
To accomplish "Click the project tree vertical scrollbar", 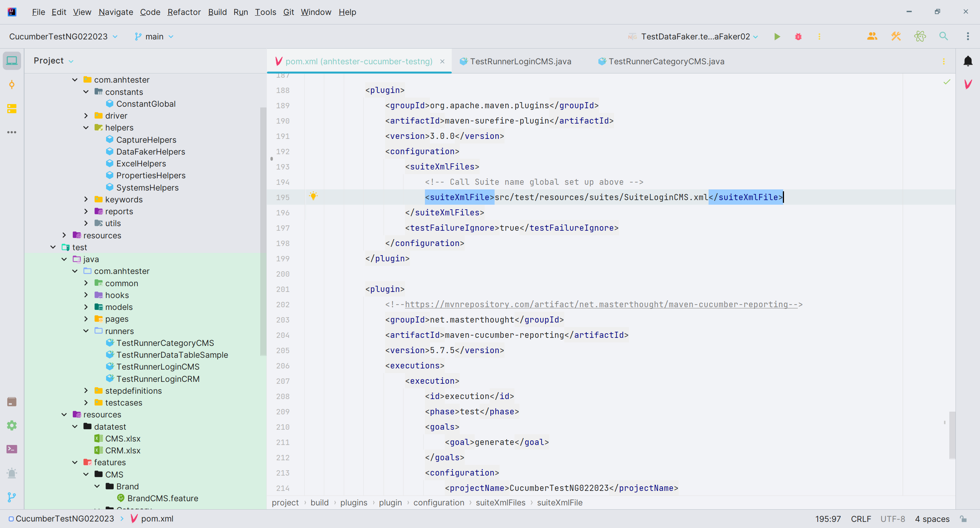I will tap(263, 231).
